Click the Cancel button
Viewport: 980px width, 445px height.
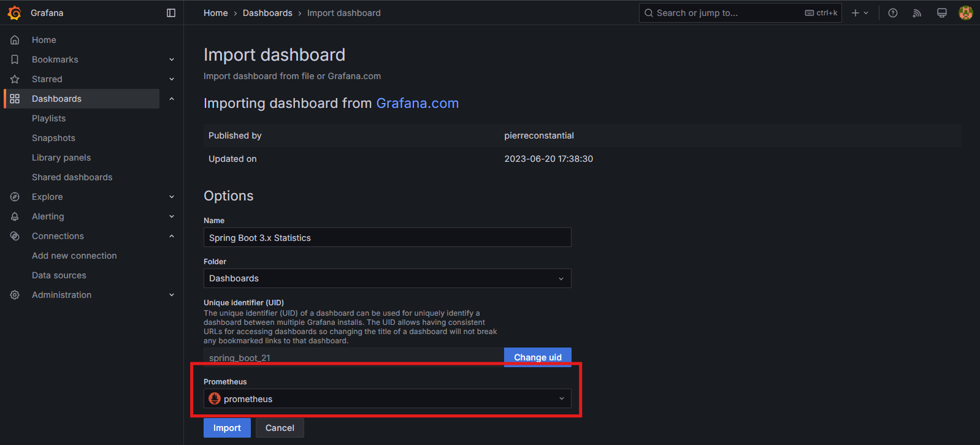click(x=280, y=428)
